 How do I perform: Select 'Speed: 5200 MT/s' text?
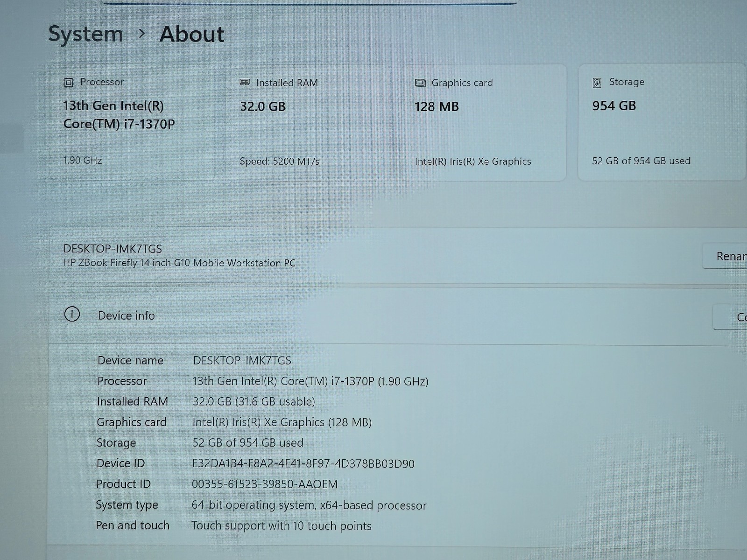point(279,161)
